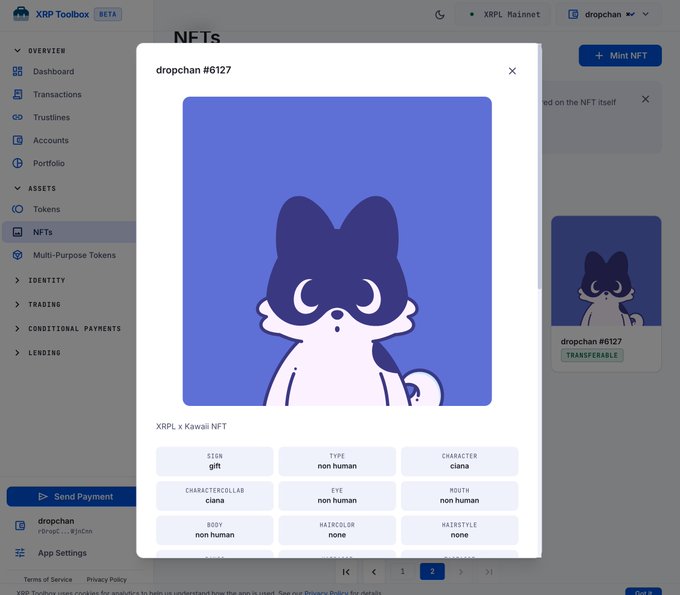680x595 pixels.
Task: Click the Accounts wallet icon
Action: [17, 140]
